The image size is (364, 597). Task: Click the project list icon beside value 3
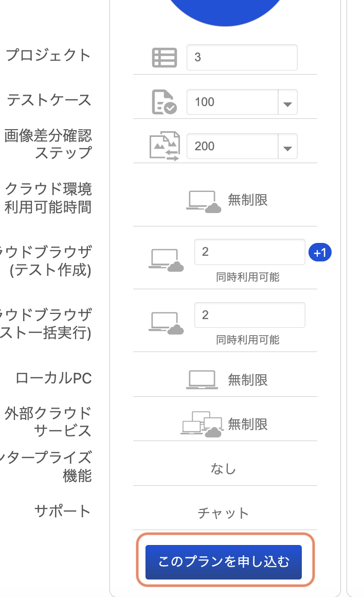point(165,58)
